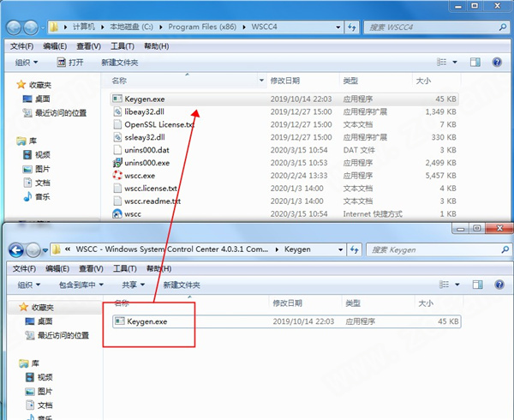Click 新建文件夹 in the WSCC4 toolbar

click(120, 63)
